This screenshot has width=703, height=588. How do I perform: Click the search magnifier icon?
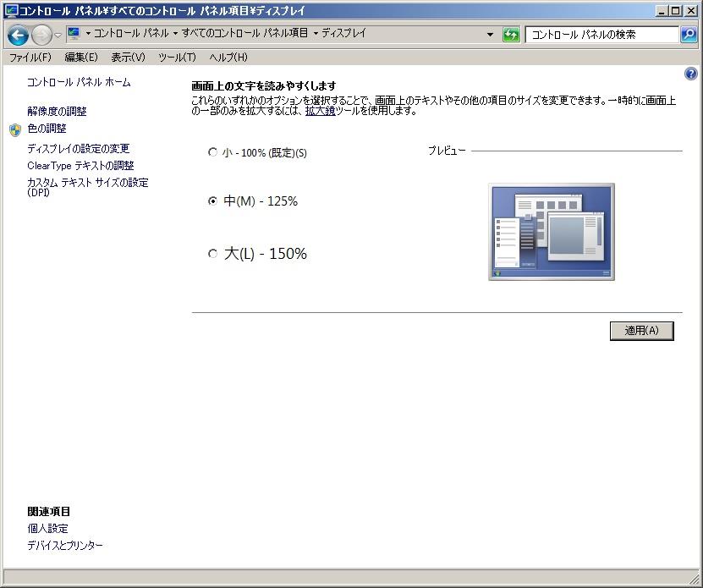point(689,35)
